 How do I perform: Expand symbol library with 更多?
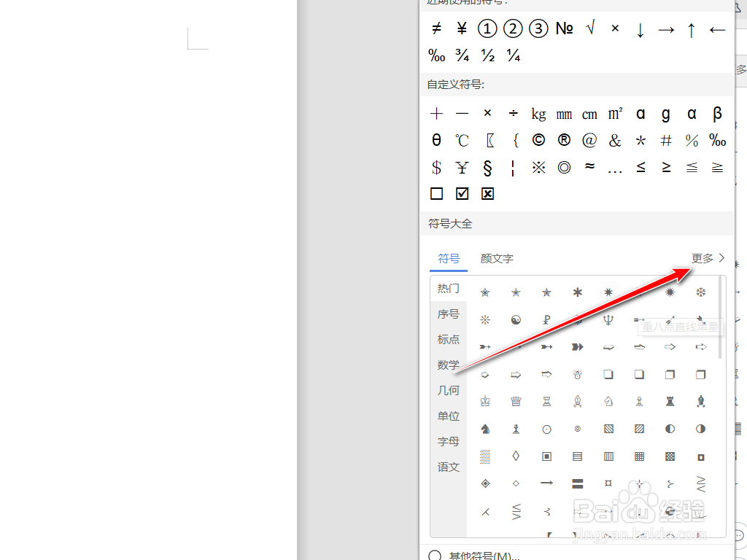tap(708, 258)
